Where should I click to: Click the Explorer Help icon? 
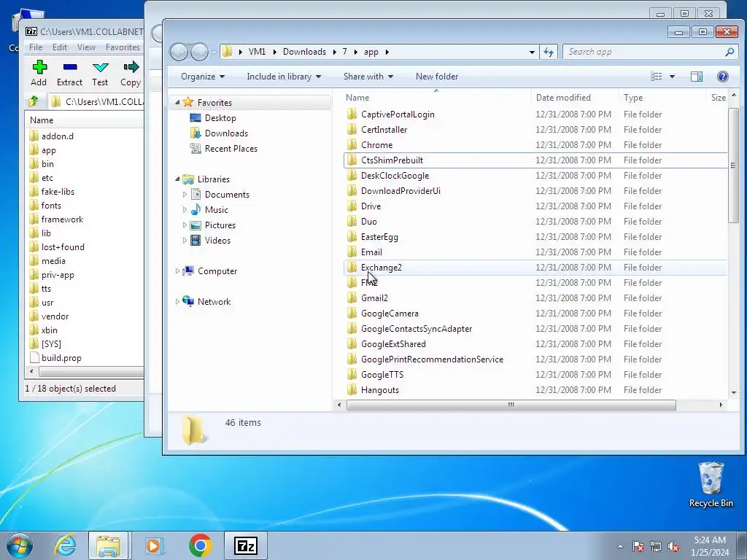click(723, 77)
